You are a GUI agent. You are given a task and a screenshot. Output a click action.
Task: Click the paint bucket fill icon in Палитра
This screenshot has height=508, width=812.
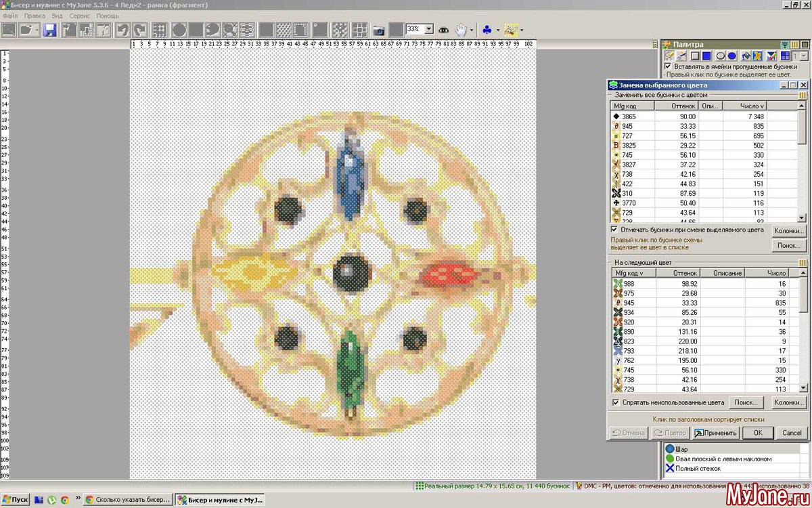click(746, 56)
